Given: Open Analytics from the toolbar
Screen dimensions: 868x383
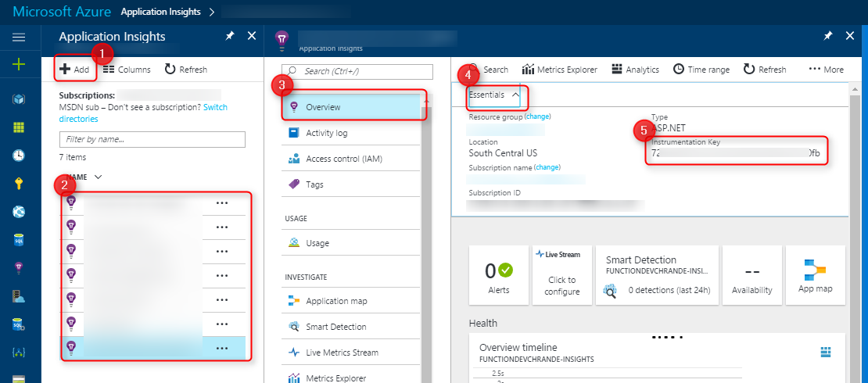Looking at the screenshot, I should coord(635,70).
